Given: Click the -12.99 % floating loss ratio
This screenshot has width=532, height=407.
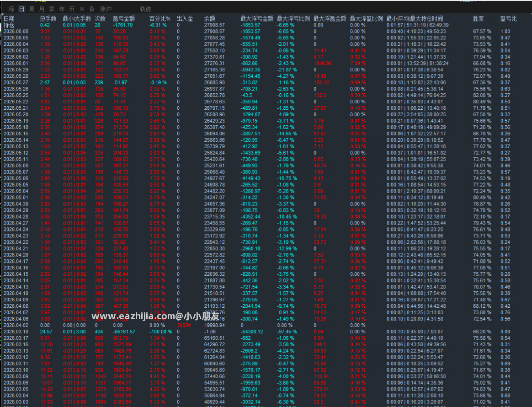Looking at the screenshot, I should tap(287, 248).
